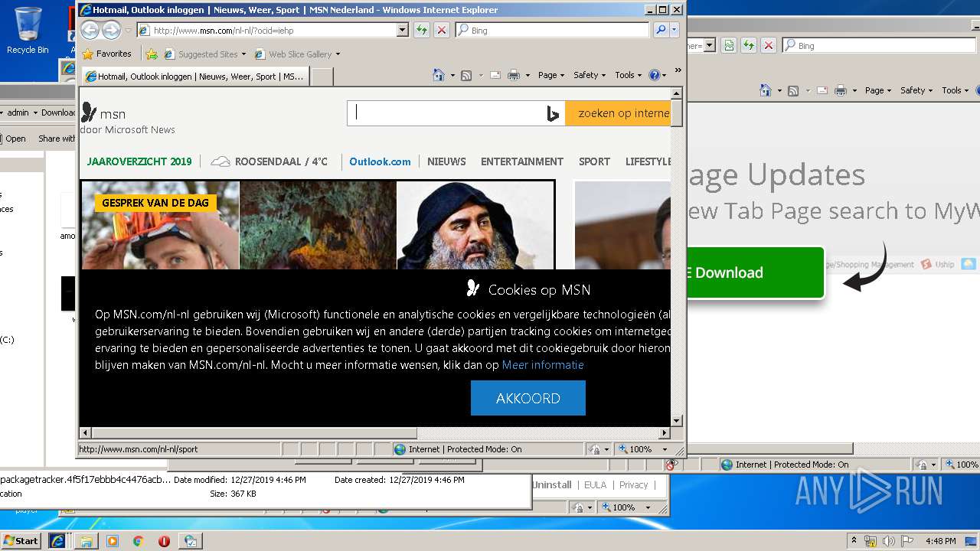Click the Home icon in front IE command bar

[439, 75]
